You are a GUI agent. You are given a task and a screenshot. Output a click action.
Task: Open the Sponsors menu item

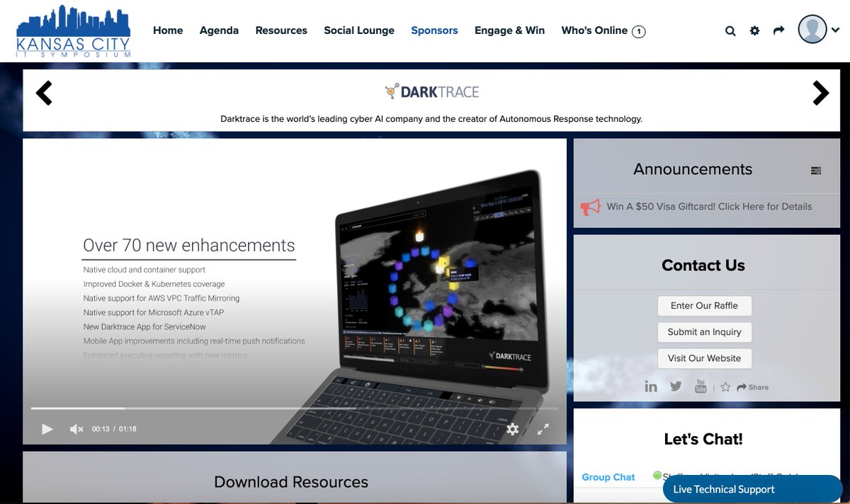coord(434,30)
